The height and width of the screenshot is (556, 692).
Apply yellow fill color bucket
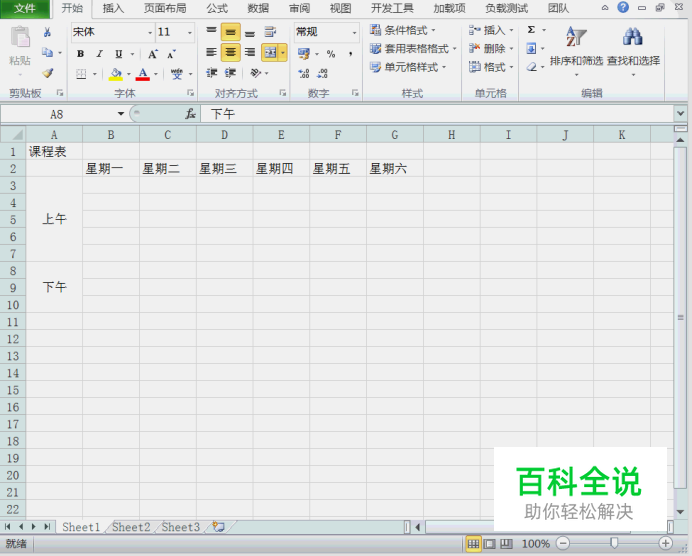tap(116, 74)
